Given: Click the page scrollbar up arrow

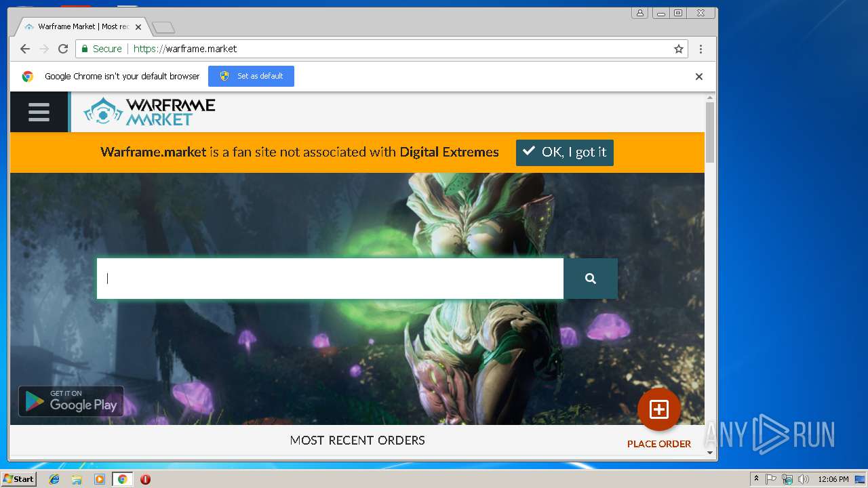Looking at the screenshot, I should (x=710, y=98).
